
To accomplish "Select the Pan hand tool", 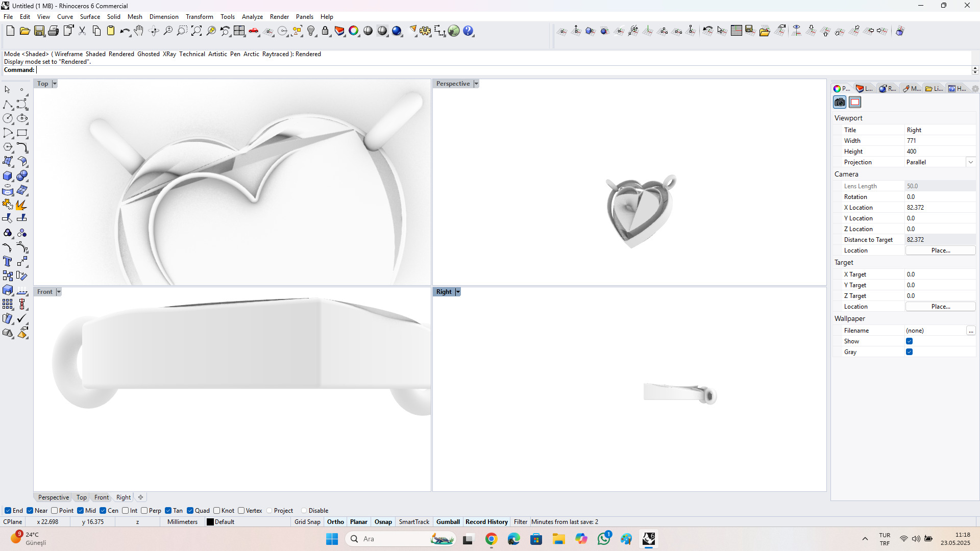I will pos(139,31).
